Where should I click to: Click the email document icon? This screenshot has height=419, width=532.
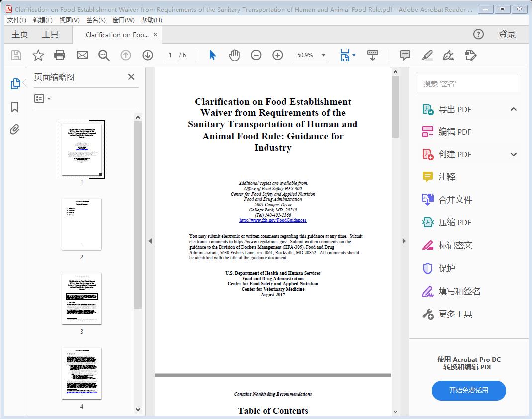click(82, 55)
